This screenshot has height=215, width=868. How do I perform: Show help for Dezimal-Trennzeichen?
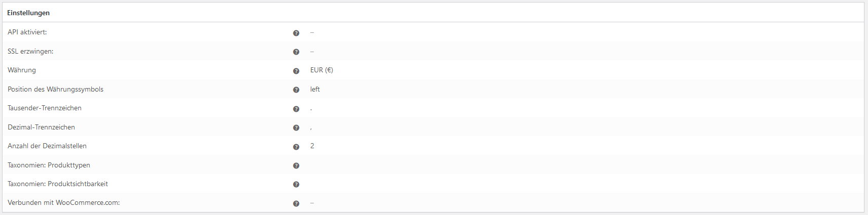[296, 127]
